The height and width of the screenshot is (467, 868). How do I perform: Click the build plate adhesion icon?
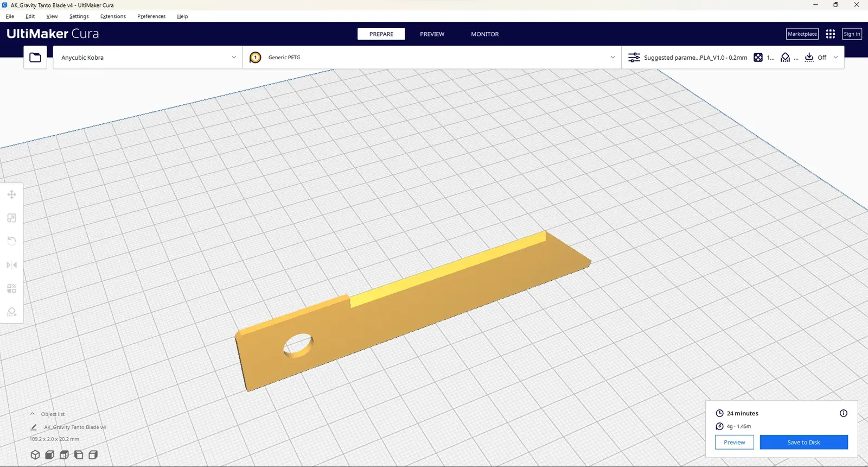click(x=809, y=57)
